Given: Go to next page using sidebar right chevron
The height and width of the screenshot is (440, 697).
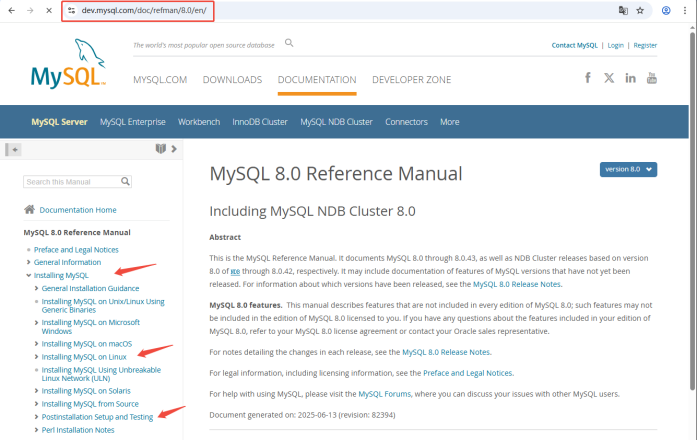Looking at the screenshot, I should 174,148.
